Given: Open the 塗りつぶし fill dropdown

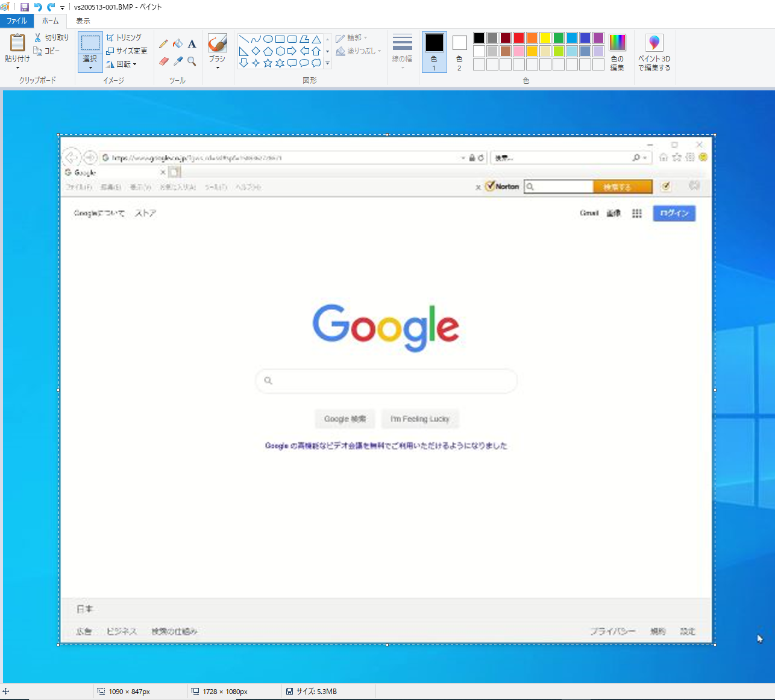Looking at the screenshot, I should coord(359,51).
